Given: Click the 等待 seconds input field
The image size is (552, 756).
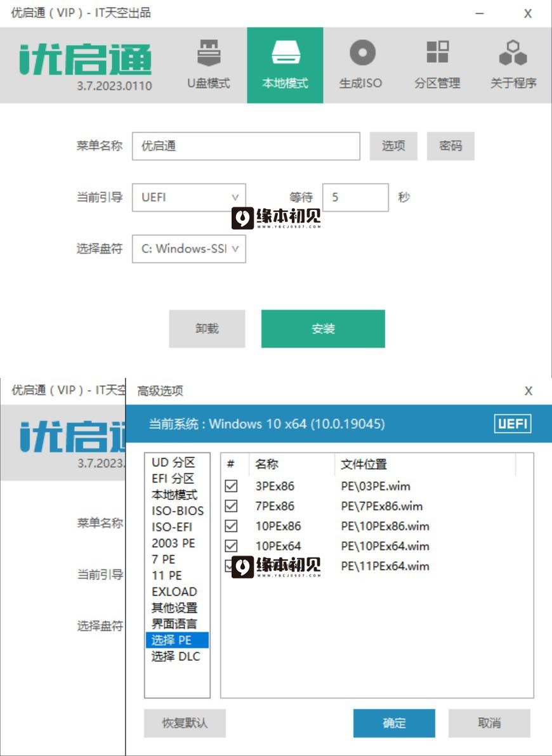Looking at the screenshot, I should coord(355,197).
